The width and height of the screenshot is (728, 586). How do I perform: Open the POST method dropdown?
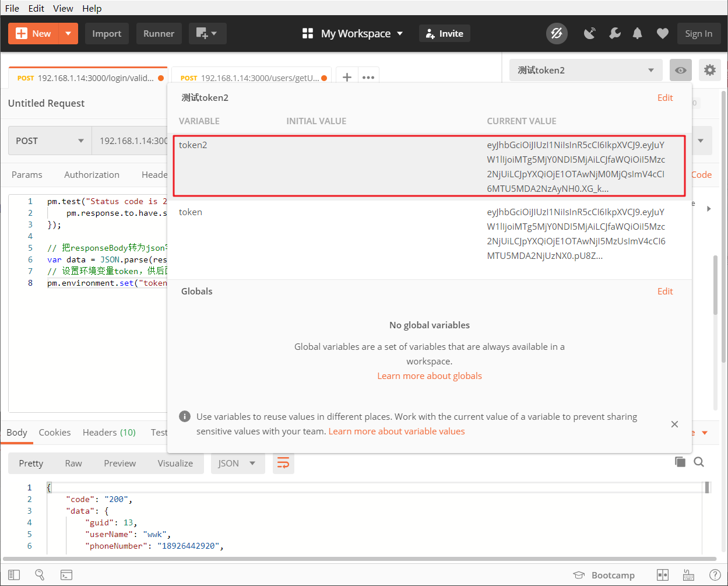pos(50,141)
